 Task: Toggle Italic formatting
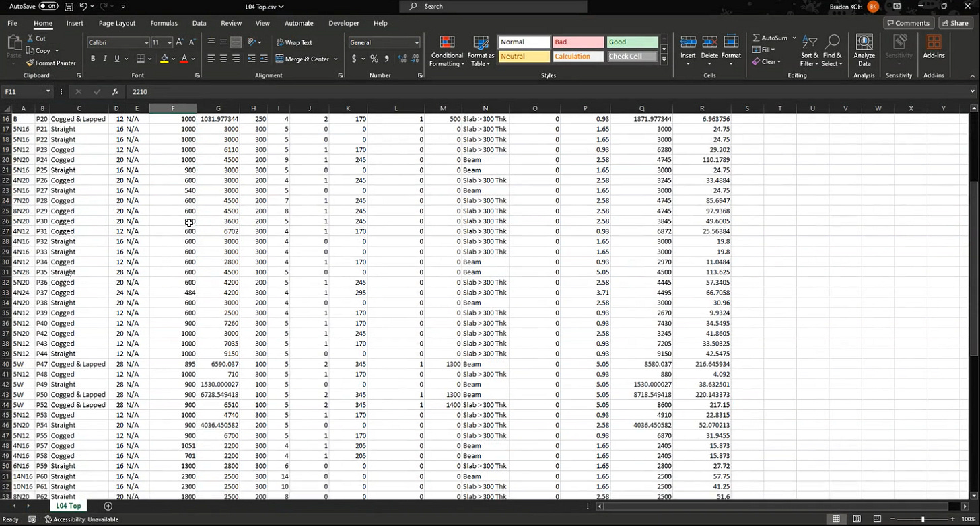tap(105, 59)
